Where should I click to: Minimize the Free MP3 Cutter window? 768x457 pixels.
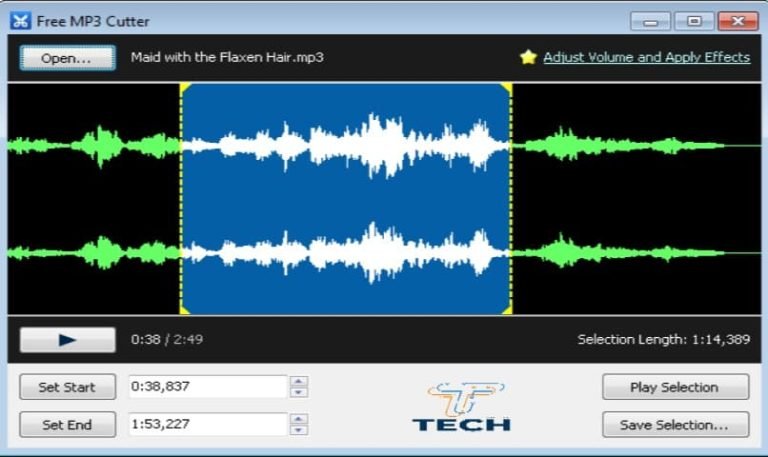[x=650, y=22]
